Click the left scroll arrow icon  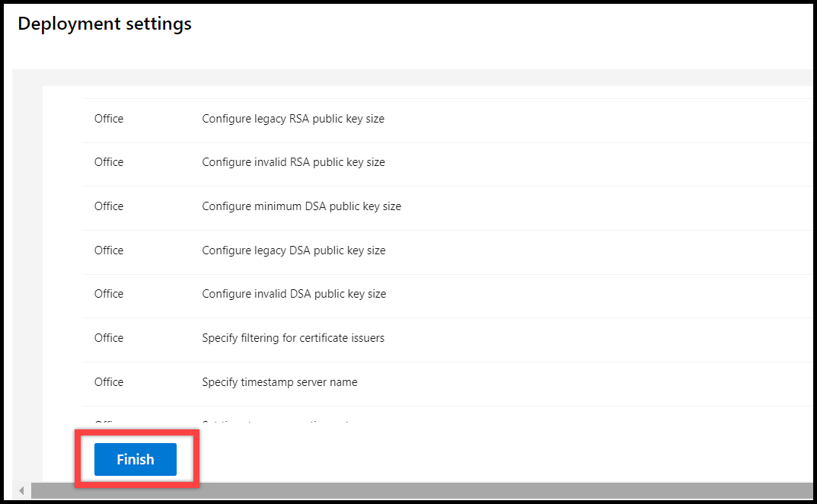(21, 490)
